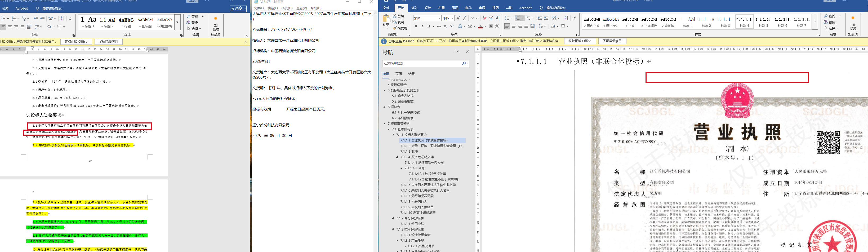The height and width of the screenshot is (252, 868).
Task: Dismiss the yellow notification bar in left Word window
Action: (245, 42)
